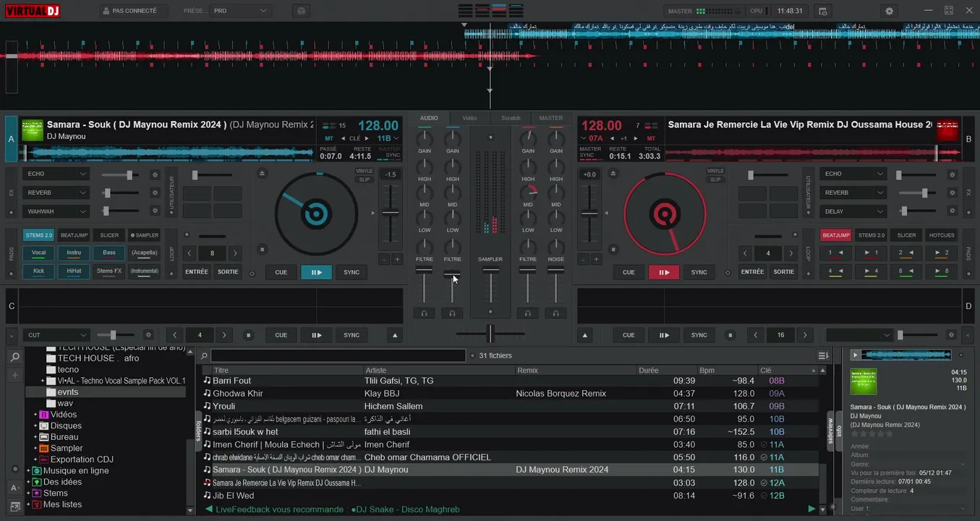The height and width of the screenshot is (521, 980).
Task: Toggle VINYLE mode on deck A
Action: (365, 171)
